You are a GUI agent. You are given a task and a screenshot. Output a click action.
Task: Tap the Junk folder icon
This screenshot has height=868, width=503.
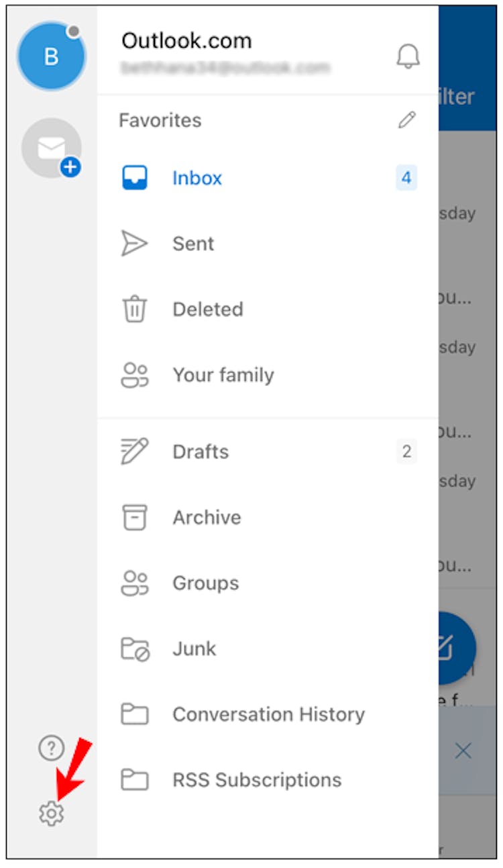(x=135, y=648)
